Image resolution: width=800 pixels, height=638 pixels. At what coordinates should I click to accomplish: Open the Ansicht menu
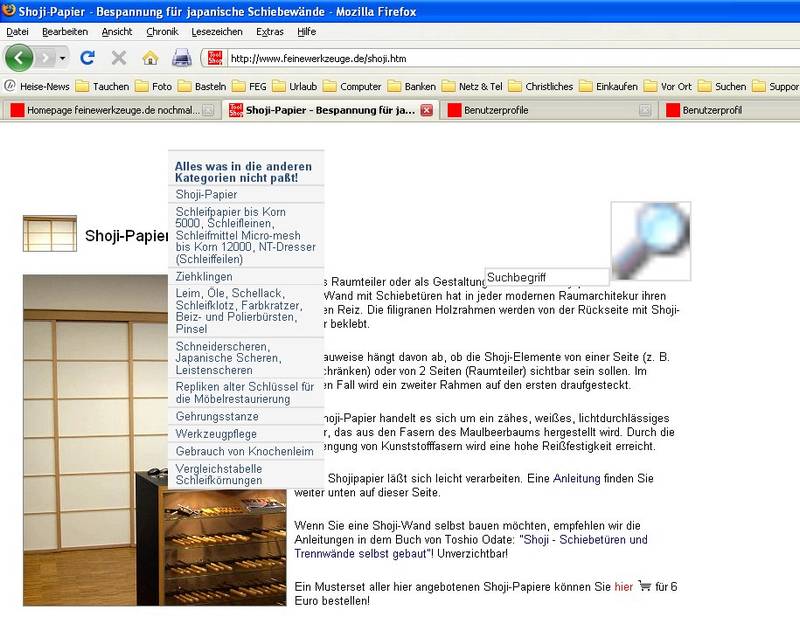[117, 32]
